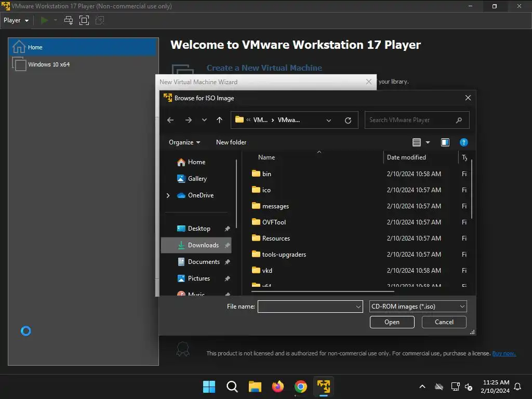Refresh the current folder listing
This screenshot has width=532, height=399.
(348, 120)
